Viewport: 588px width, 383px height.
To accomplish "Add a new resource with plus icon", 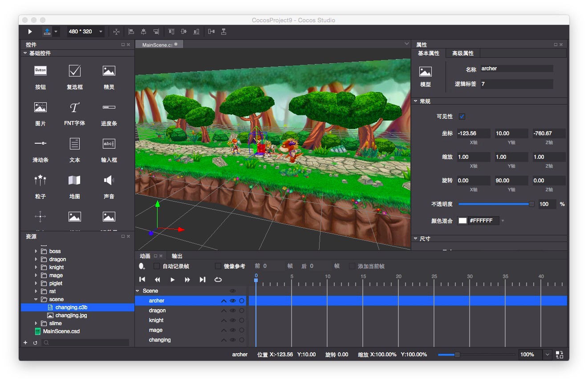I will click(x=25, y=343).
